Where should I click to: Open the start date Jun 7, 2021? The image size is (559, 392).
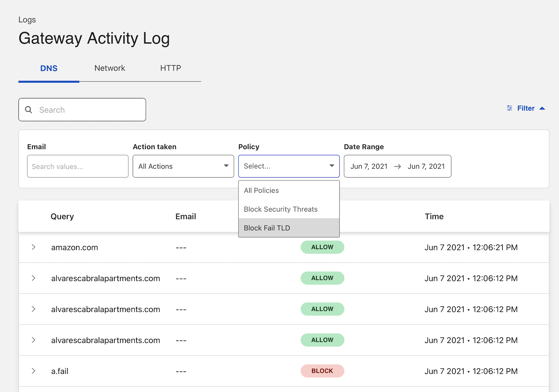coord(369,166)
